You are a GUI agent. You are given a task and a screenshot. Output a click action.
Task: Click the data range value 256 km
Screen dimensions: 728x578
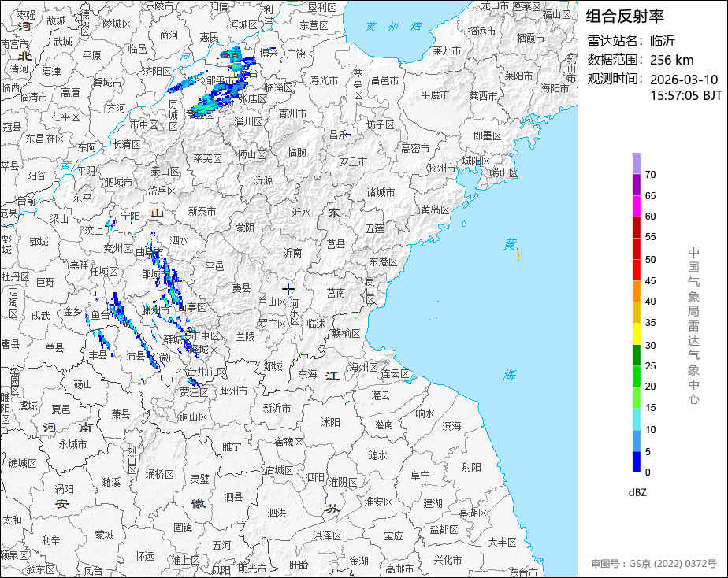coord(671,61)
